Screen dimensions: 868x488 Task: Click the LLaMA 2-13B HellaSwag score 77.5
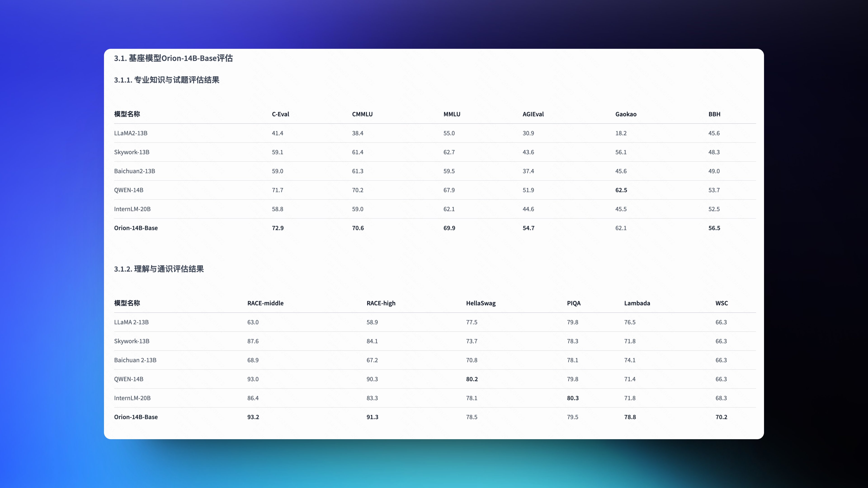[471, 322]
